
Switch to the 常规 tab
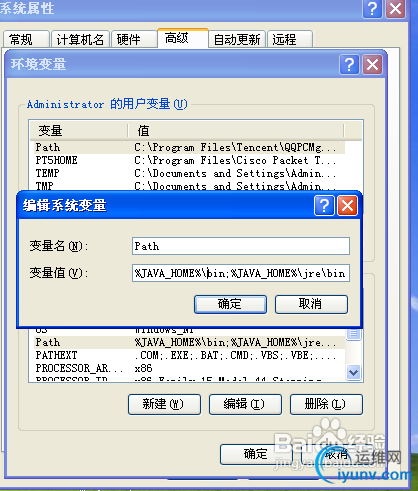(26, 39)
